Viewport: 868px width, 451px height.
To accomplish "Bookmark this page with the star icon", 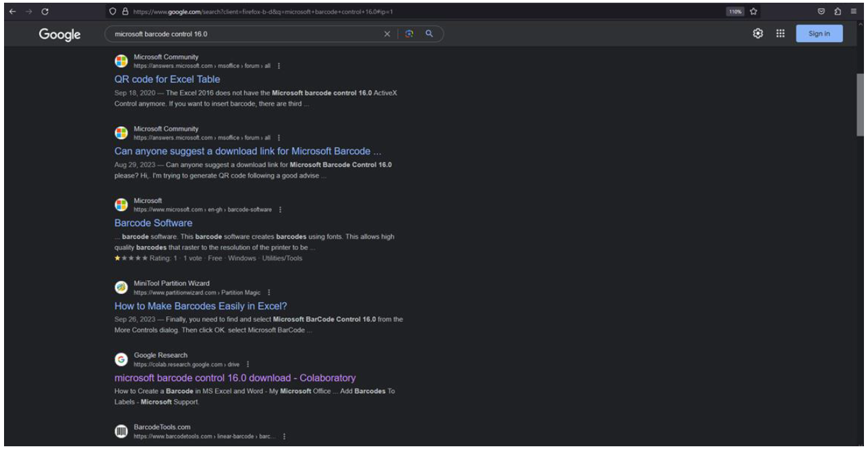I will (x=753, y=12).
